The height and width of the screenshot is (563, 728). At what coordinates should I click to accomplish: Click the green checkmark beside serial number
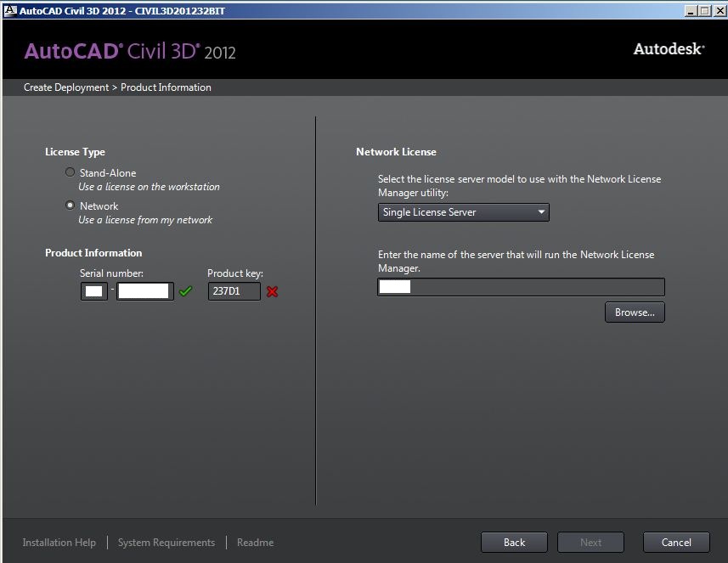(185, 291)
